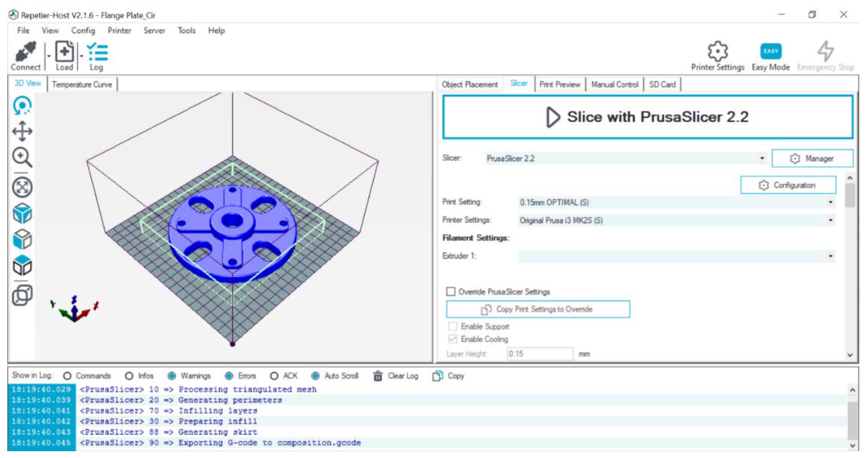Activate the zoom magnifier tool

coord(22,157)
